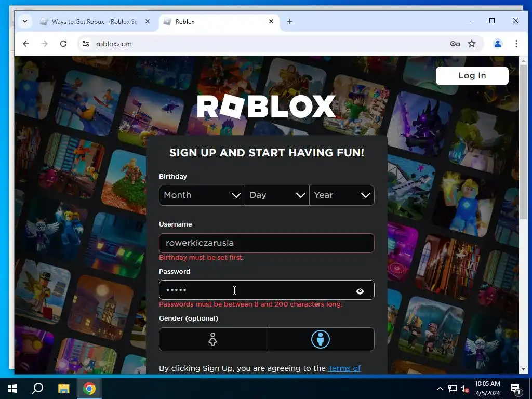Viewport: 532px width, 399px height.
Task: Open Chrome's three-dot menu
Action: (516, 44)
